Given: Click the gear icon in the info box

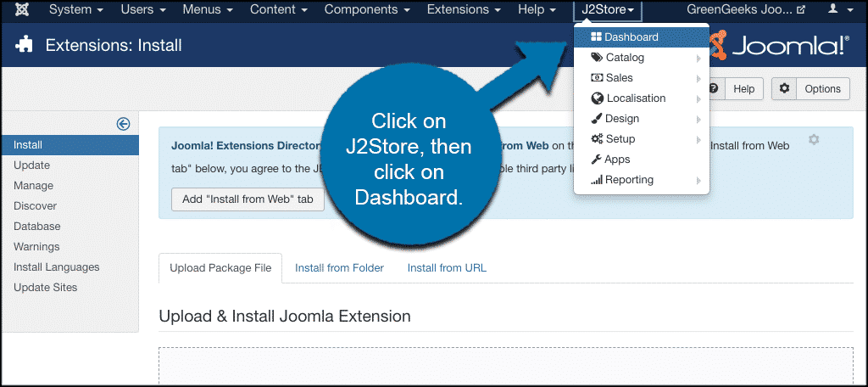Looking at the screenshot, I should coord(814,139).
